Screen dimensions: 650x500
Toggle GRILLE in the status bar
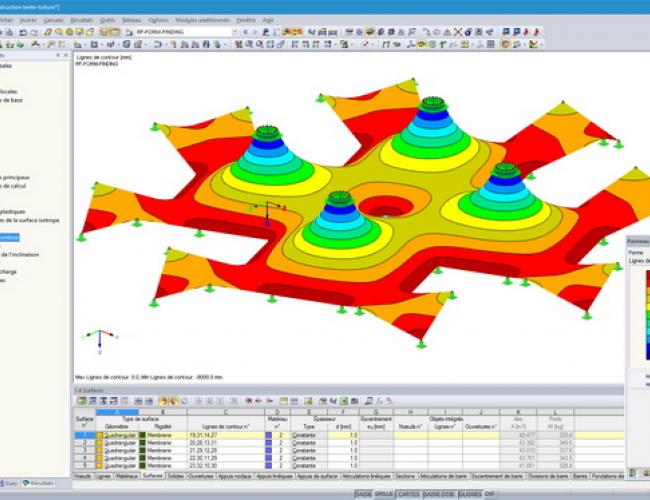384,494
